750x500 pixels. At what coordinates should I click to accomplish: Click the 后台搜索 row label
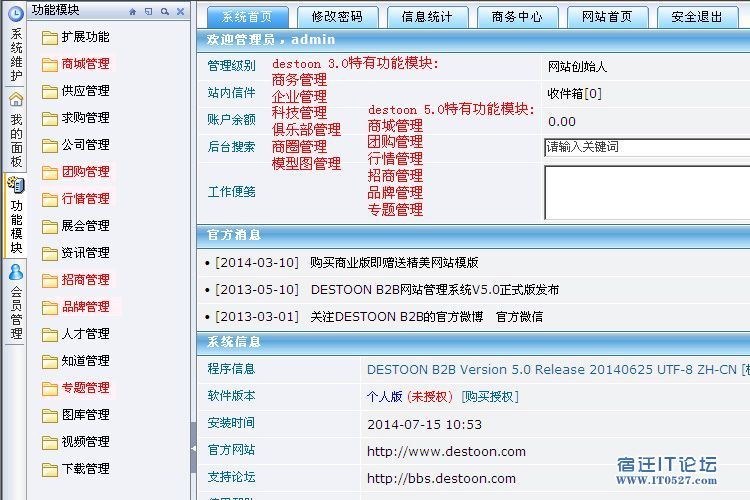click(232, 147)
